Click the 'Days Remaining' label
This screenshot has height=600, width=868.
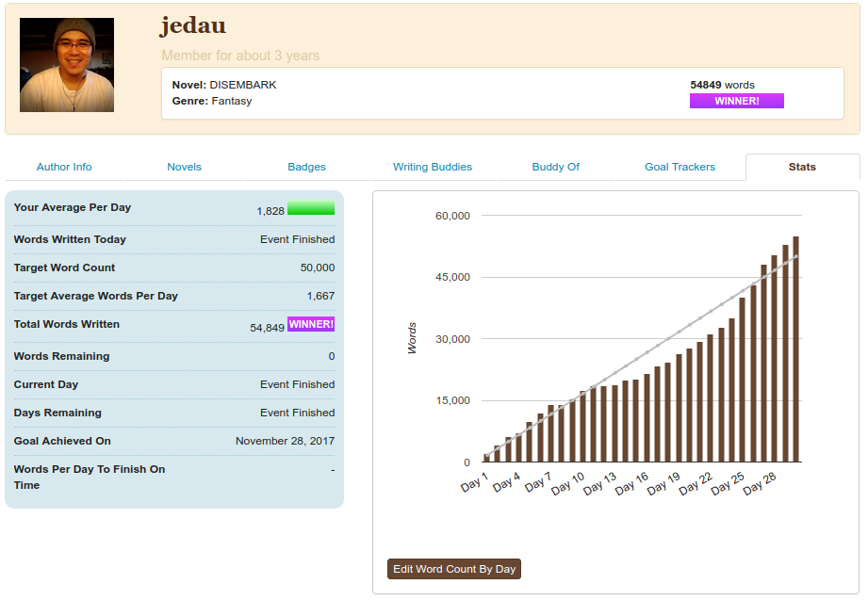click(57, 413)
